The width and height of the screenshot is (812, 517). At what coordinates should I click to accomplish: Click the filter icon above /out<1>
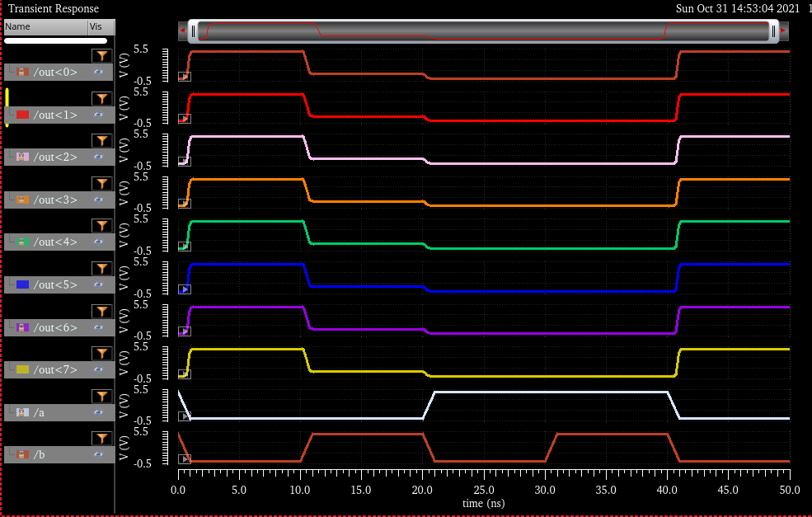102,98
